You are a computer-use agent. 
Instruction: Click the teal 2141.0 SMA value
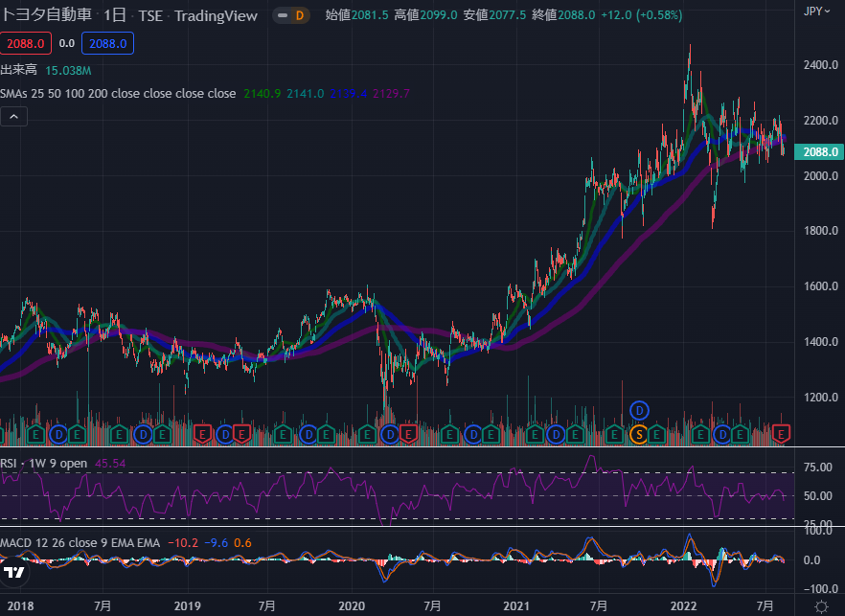305,94
